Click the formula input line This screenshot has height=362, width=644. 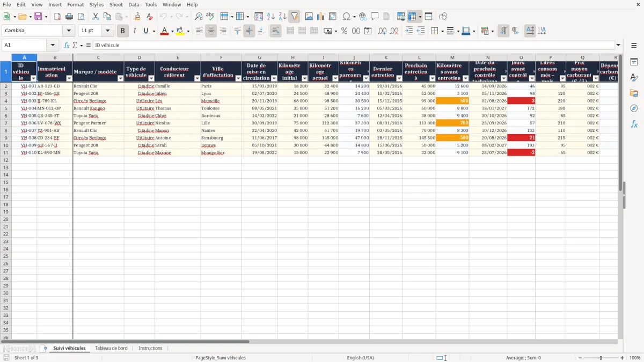pos(354,45)
